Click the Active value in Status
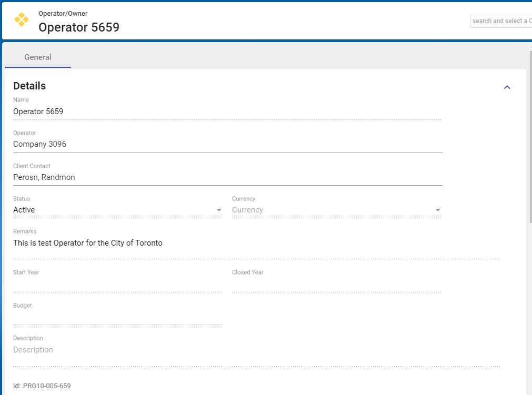 [24, 210]
